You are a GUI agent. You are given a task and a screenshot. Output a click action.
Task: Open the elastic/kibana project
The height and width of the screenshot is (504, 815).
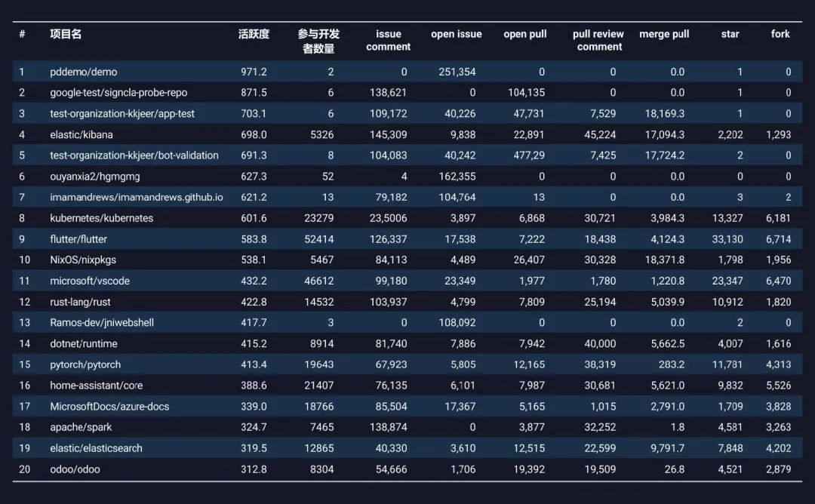tap(81, 134)
